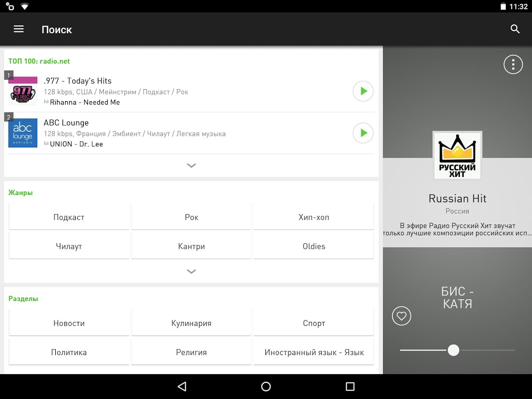Open the Russian Hit crown logo
The image size is (532, 399).
(457, 156)
